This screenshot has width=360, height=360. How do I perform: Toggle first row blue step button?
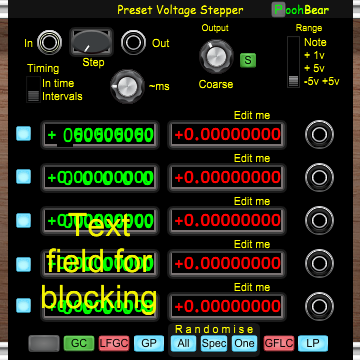[24, 133]
